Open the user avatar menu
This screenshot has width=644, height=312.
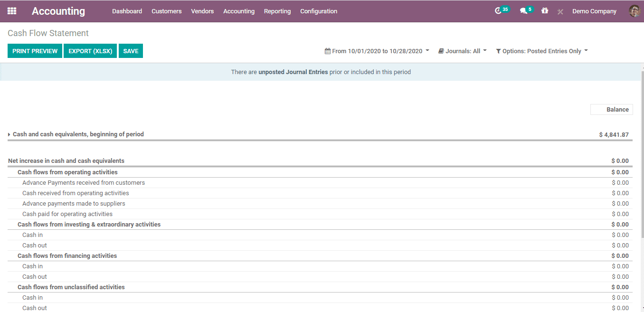(x=634, y=11)
